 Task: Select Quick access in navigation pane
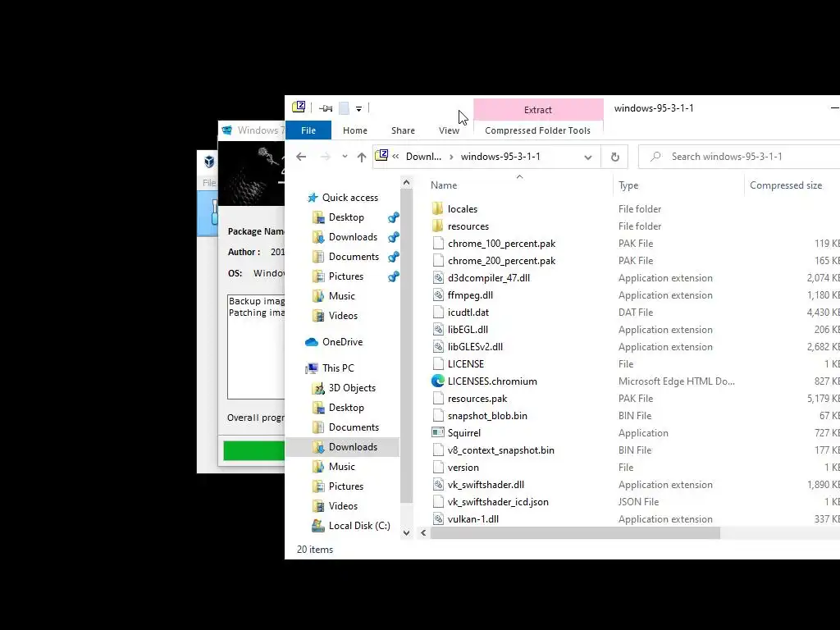(x=349, y=198)
